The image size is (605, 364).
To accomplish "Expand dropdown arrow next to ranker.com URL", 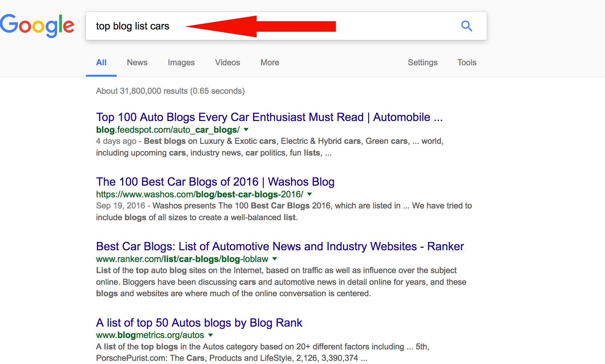I will tap(275, 259).
